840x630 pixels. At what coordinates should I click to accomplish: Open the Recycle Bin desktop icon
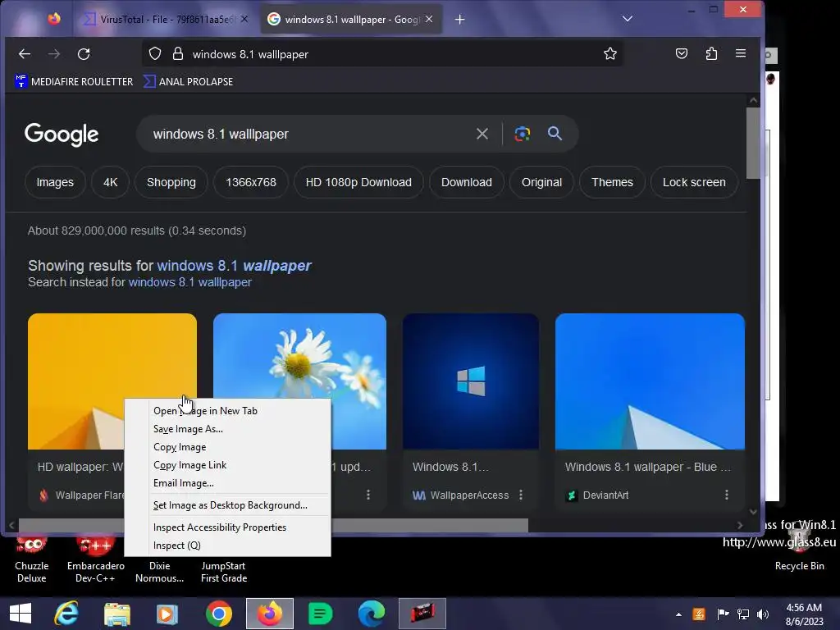click(799, 547)
